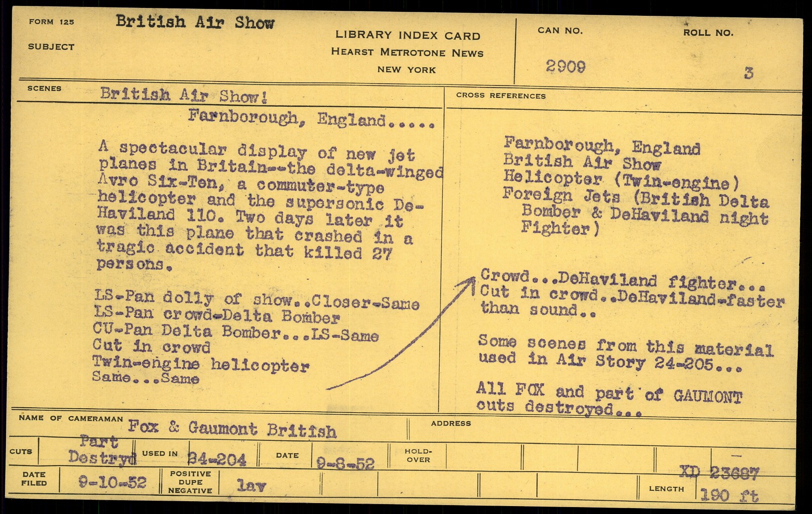The height and width of the screenshot is (514, 812).
Task: Click the typed subject title 'British Air Show'
Action: [x=195, y=22]
